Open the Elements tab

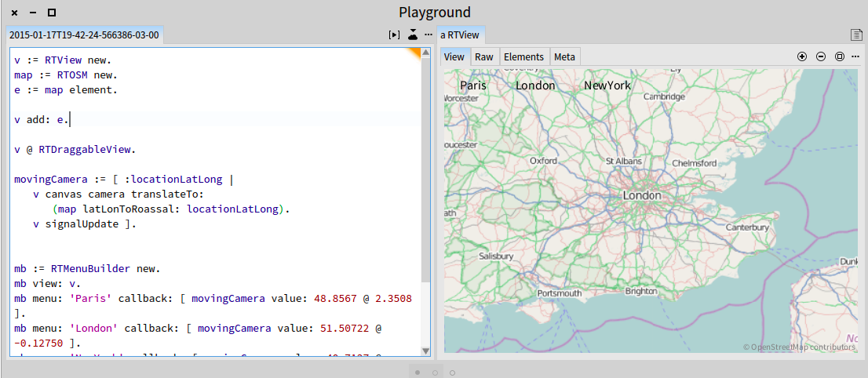[523, 56]
